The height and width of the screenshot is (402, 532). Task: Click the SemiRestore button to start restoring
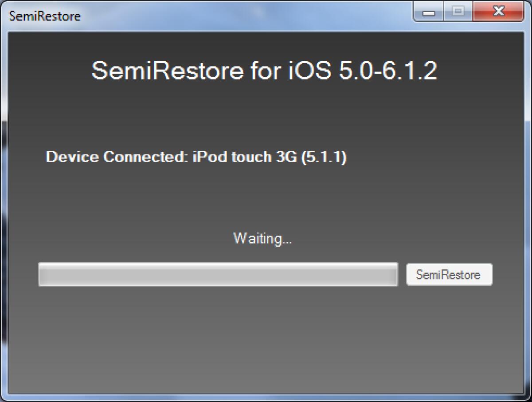[x=449, y=274]
